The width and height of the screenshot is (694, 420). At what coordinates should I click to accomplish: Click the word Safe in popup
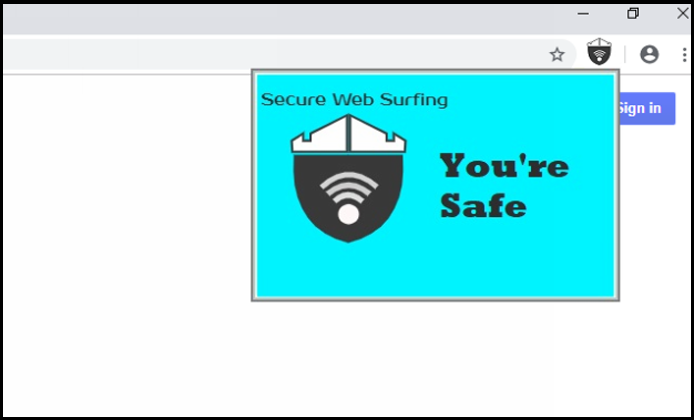click(x=483, y=204)
